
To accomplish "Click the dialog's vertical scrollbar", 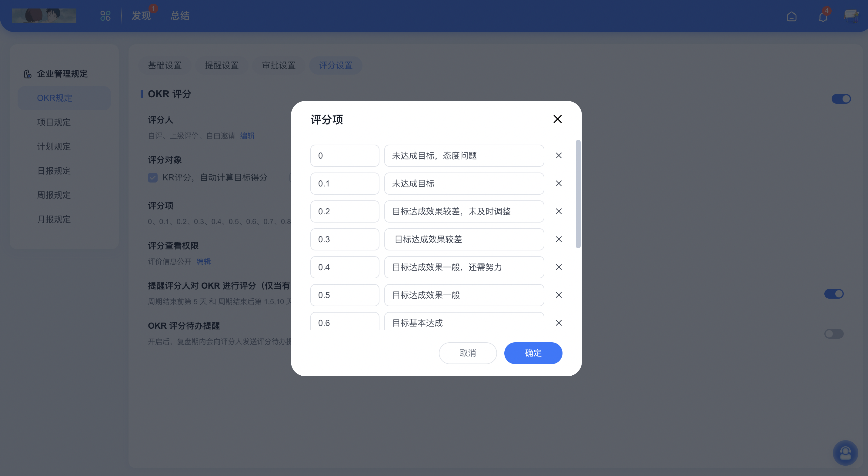I will pyautogui.click(x=578, y=194).
